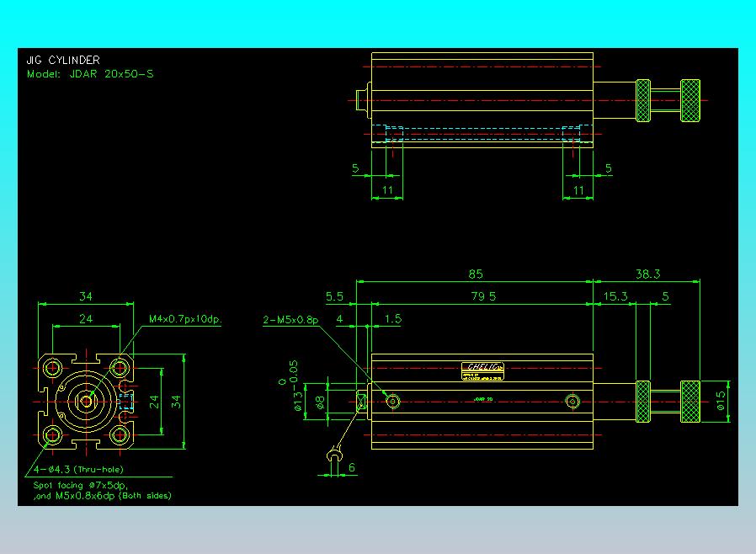Screen dimensions: 756x554
Task: Select the 38.3 rod dimension
Action: click(647, 274)
